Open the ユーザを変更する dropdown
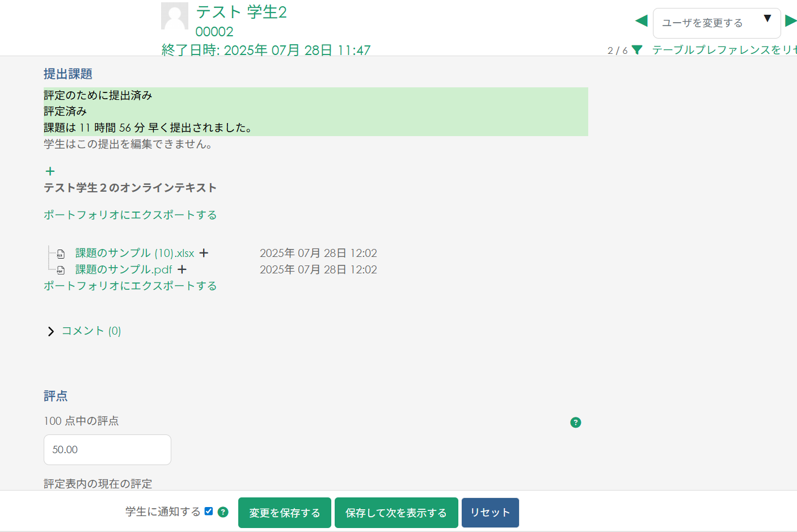797x532 pixels. click(x=716, y=23)
